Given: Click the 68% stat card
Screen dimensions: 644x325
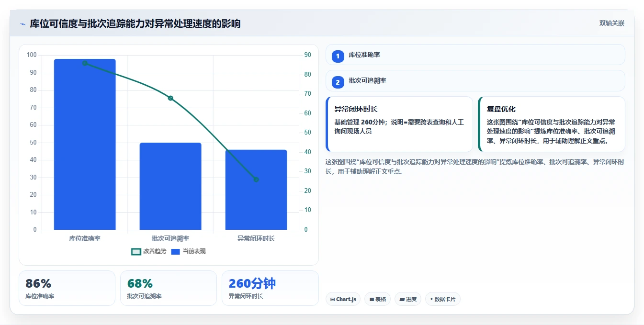Looking at the screenshot, I should (x=169, y=288).
